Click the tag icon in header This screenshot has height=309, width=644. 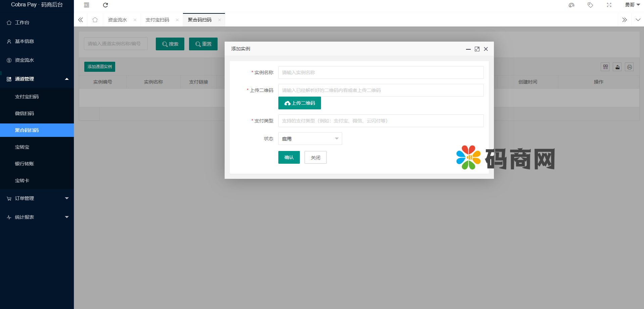(590, 5)
